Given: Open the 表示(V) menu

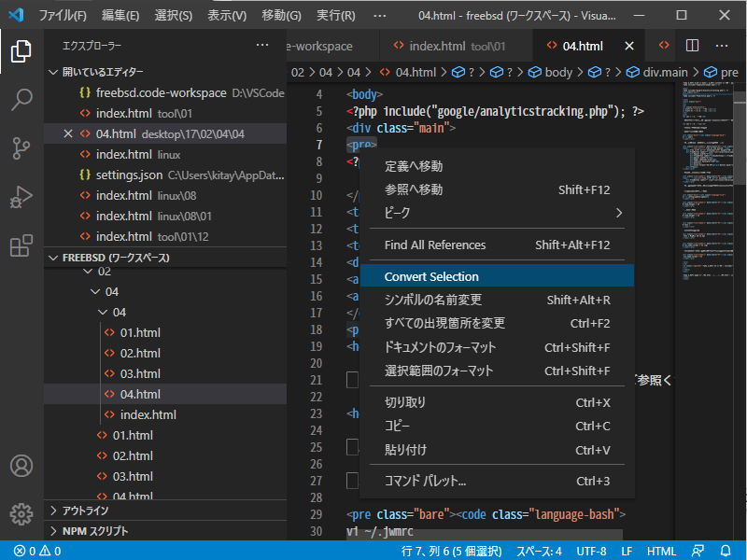Looking at the screenshot, I should 227,16.
